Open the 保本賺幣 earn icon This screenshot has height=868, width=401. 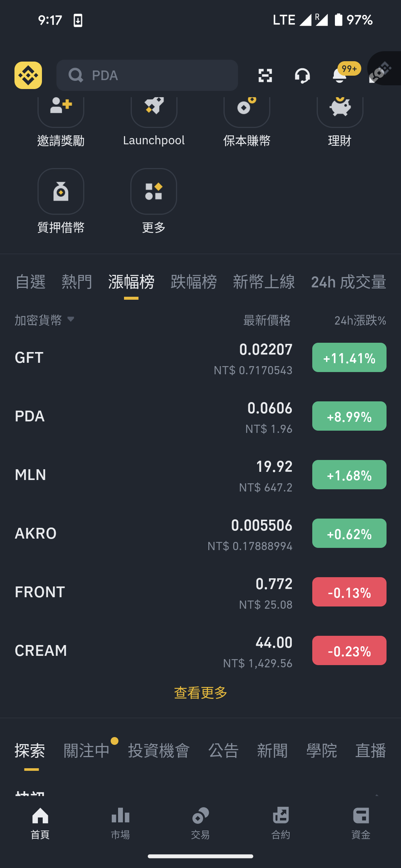click(x=247, y=108)
